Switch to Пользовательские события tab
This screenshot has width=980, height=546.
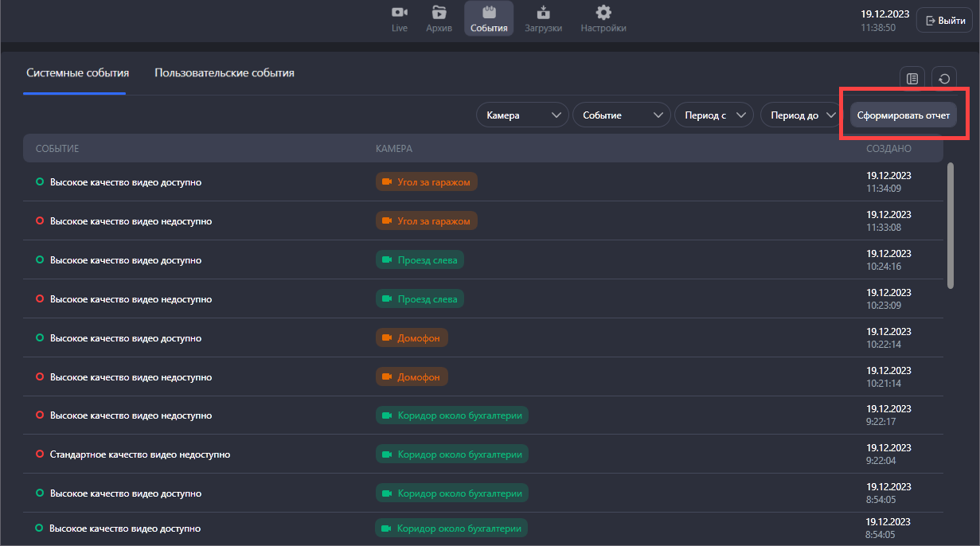pos(225,73)
